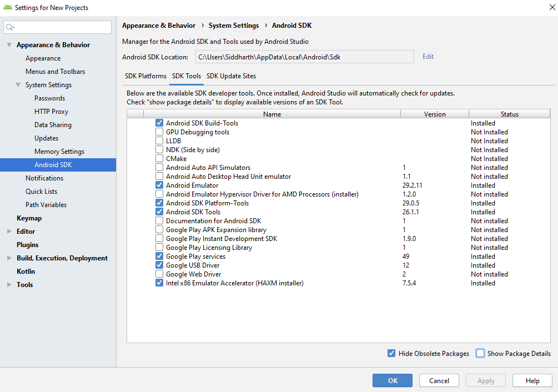Uncheck the Google USB Driver package

[x=159, y=265]
